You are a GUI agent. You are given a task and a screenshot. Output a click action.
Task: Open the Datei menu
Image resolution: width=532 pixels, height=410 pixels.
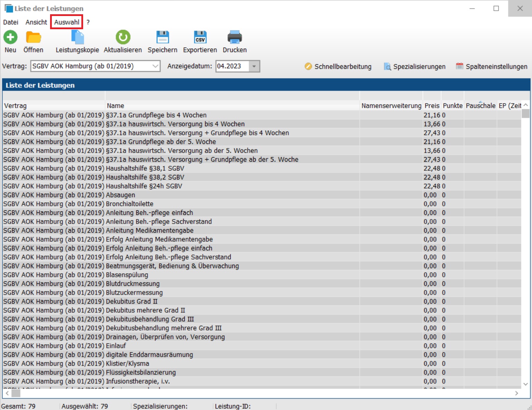pyautogui.click(x=11, y=22)
